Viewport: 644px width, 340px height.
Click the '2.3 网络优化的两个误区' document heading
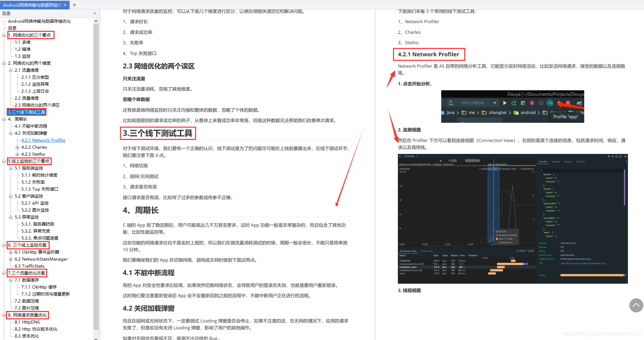158,66
